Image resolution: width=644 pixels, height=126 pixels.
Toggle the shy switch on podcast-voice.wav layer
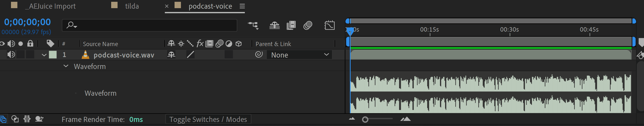tap(171, 54)
